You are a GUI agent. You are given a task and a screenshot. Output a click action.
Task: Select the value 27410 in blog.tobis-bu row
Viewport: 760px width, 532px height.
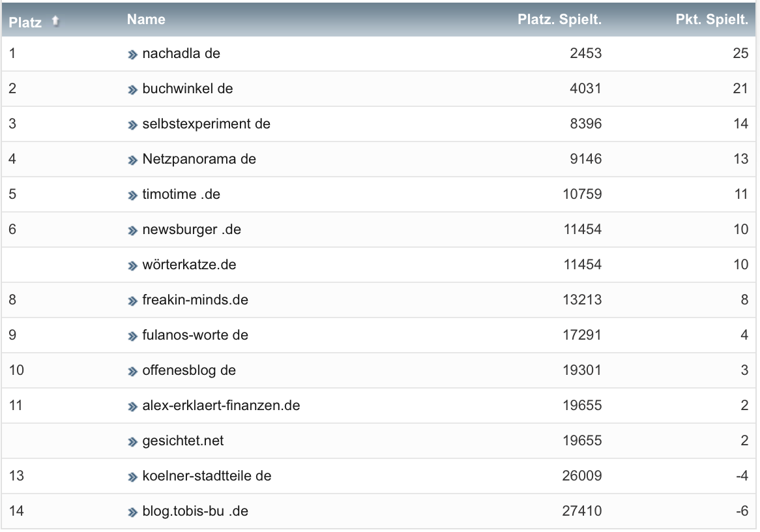pyautogui.click(x=582, y=511)
